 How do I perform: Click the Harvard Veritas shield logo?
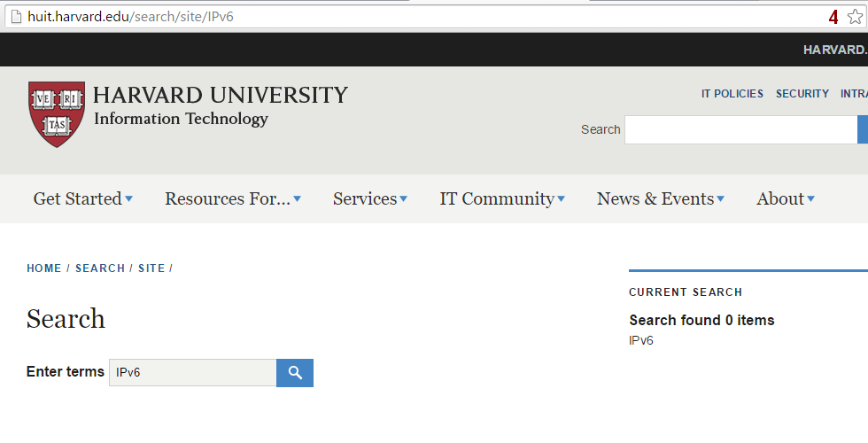[57, 114]
